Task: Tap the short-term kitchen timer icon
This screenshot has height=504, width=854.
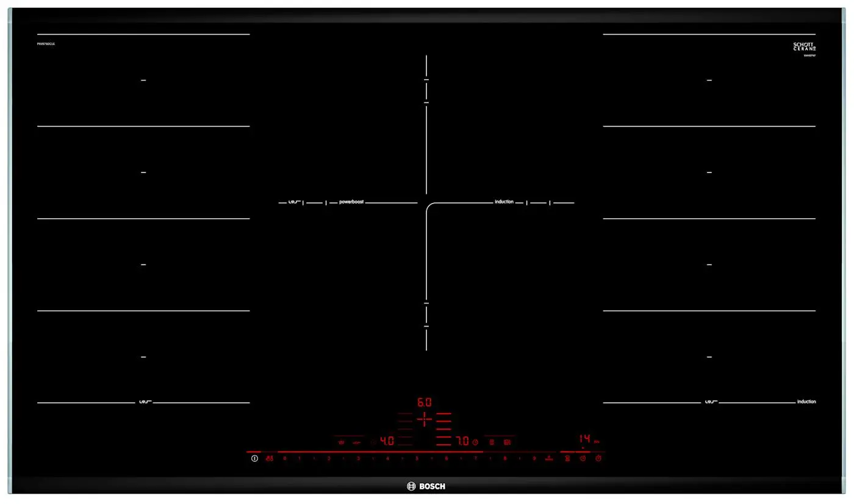Action: coord(598,458)
